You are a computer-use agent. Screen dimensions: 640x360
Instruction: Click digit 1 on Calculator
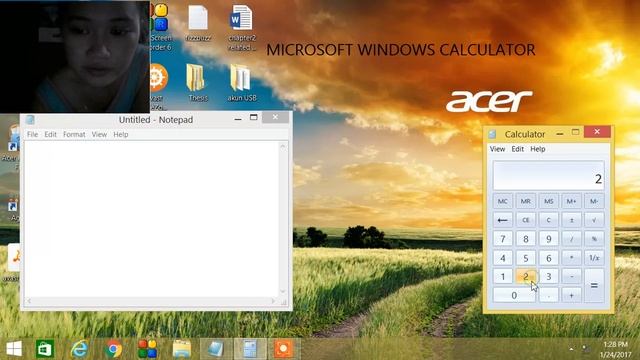502,276
